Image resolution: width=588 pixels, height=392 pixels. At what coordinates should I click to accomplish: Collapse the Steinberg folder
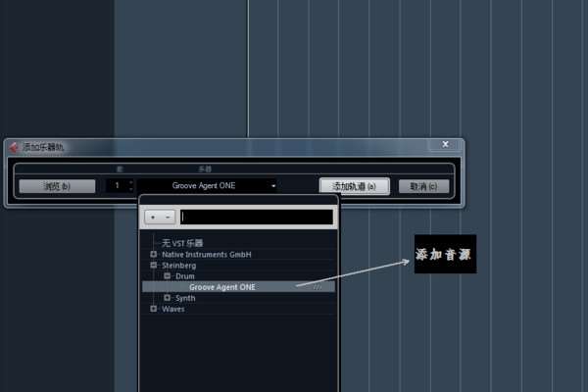(x=154, y=266)
